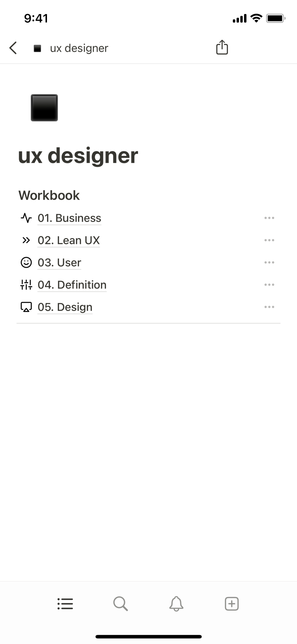
Task: Open more options for 01. Business
Action: click(x=269, y=218)
